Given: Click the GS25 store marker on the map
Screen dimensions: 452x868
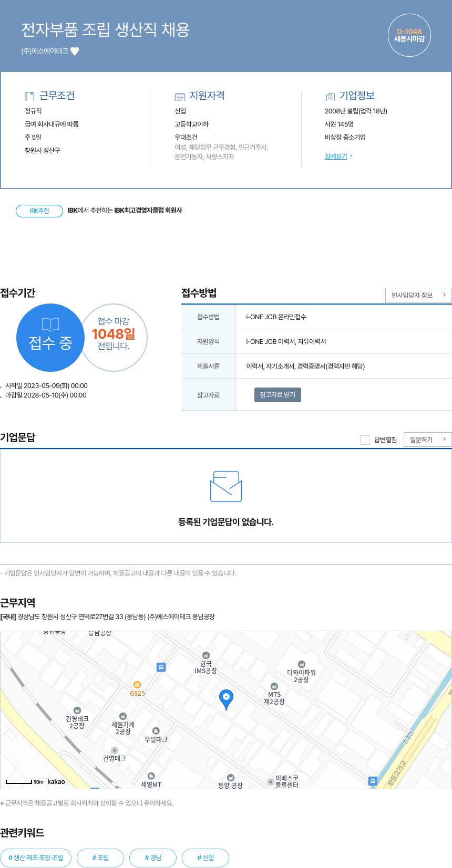Looking at the screenshot, I should pyautogui.click(x=137, y=684).
